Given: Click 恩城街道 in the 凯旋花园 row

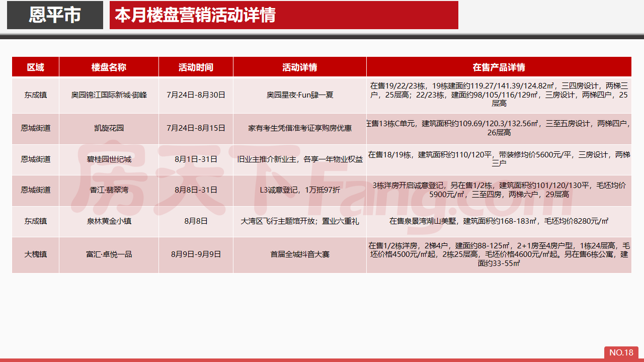Looking at the screenshot, I should pos(36,128).
